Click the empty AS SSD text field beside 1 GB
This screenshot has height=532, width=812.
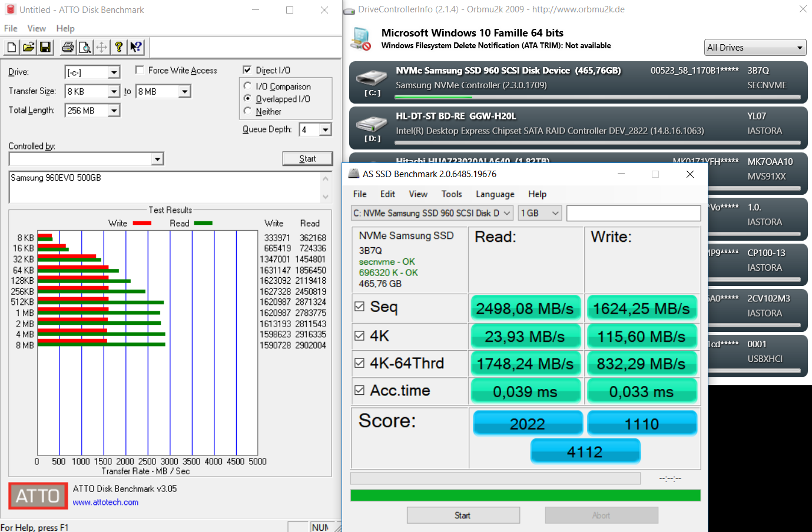point(634,213)
